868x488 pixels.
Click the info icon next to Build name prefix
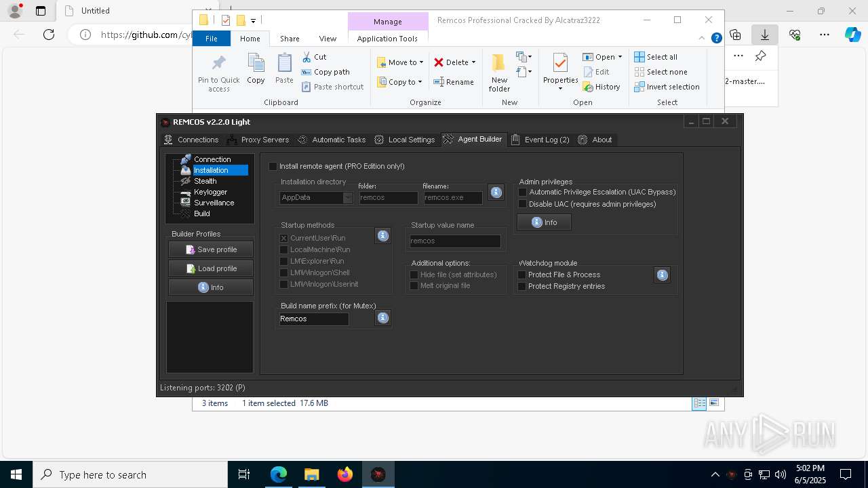point(383,318)
